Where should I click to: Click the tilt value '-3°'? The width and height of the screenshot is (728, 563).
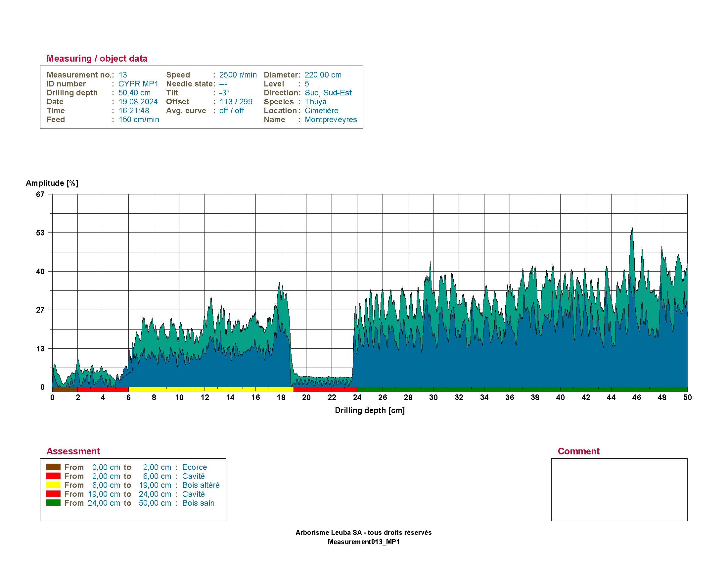point(224,93)
